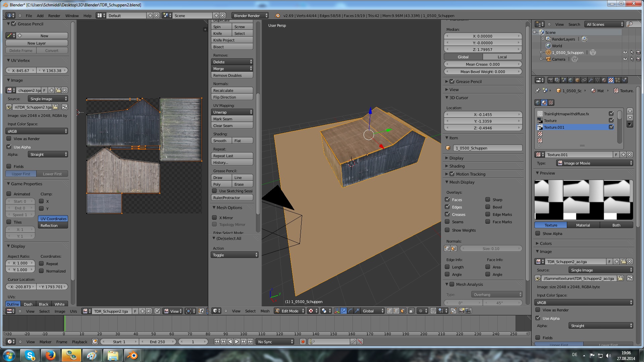
Task: Hide 1_0500_Schuppen using its eye icon
Action: point(625,53)
